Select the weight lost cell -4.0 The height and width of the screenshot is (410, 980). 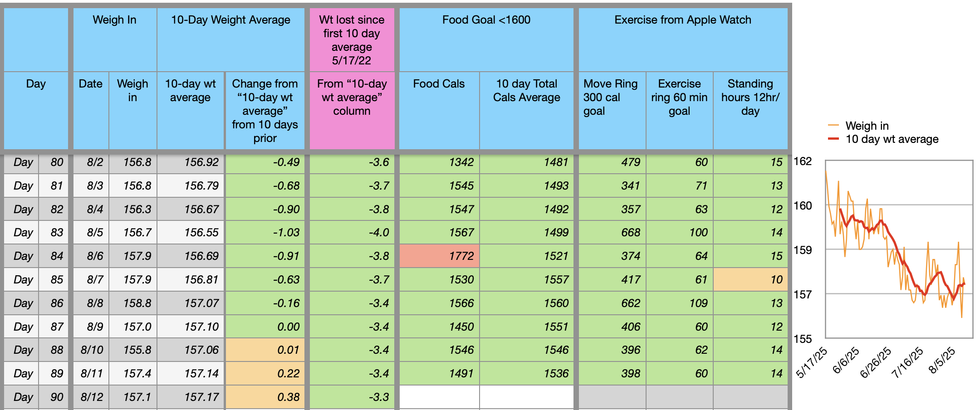(x=352, y=232)
